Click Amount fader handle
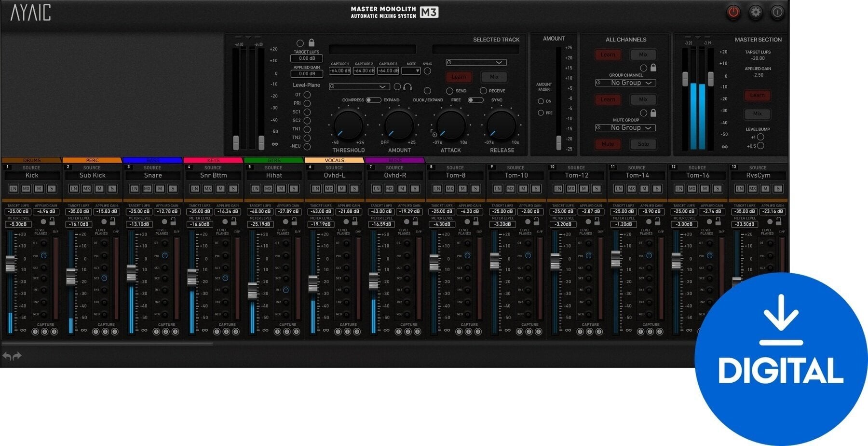 [558, 142]
